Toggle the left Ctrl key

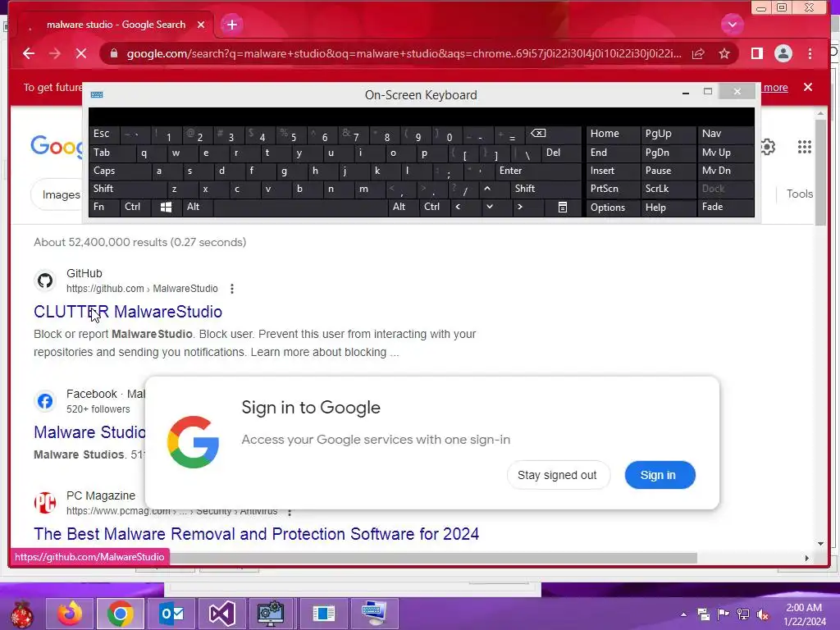pyautogui.click(x=135, y=208)
